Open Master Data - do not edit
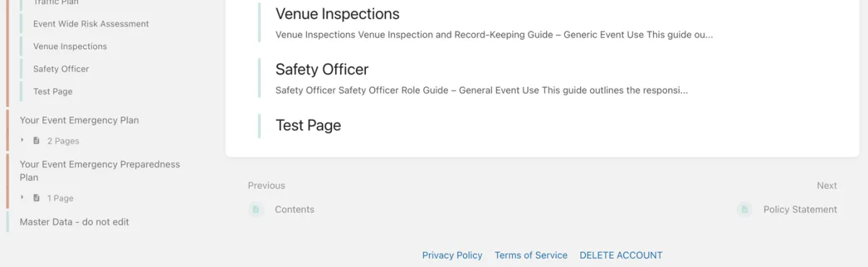Screen dimensions: 868x267 coord(75,222)
